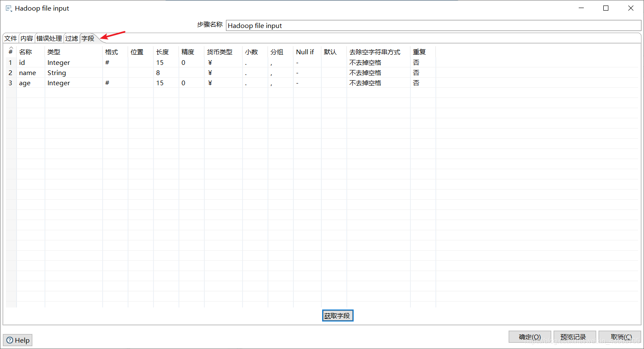Select row number 2
The height and width of the screenshot is (349, 644).
pos(11,73)
